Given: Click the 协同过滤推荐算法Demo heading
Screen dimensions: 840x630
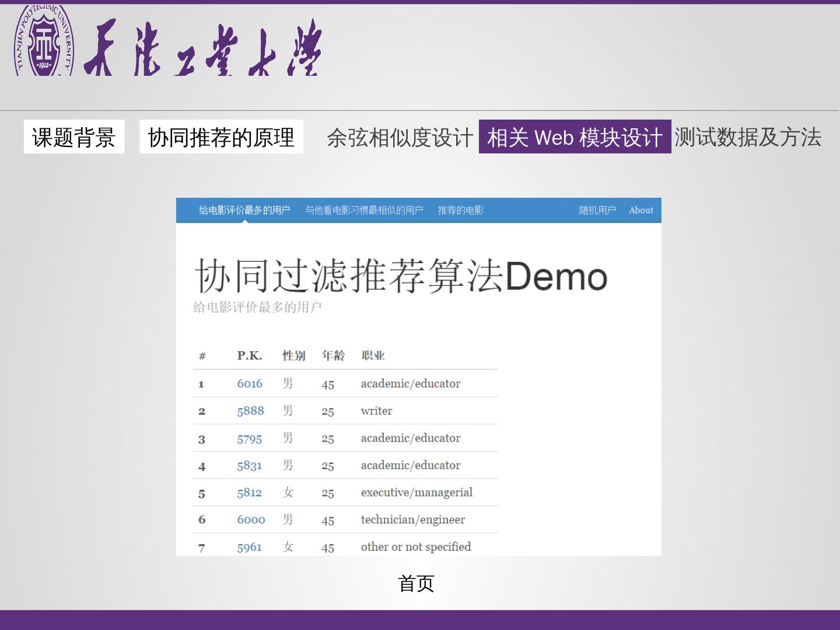Looking at the screenshot, I should [x=401, y=276].
